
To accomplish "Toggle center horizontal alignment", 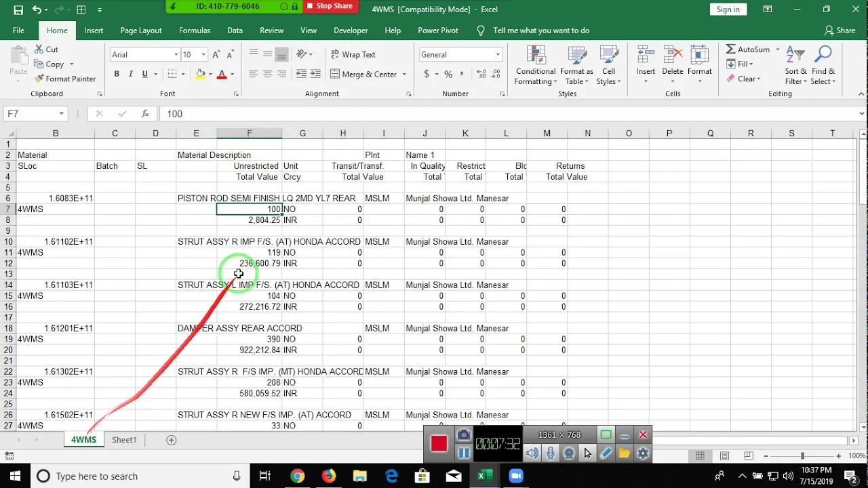I will (267, 74).
